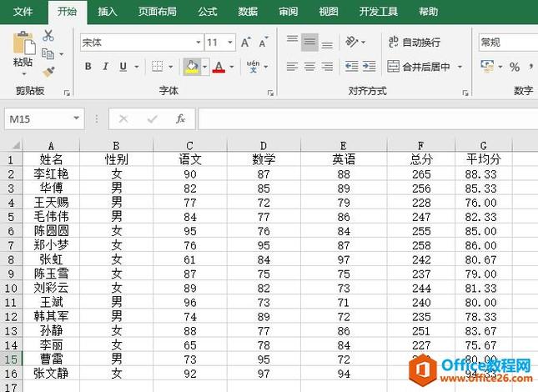The width and height of the screenshot is (538, 392).
Task: Open the 帮助 tab
Action: [x=428, y=12]
